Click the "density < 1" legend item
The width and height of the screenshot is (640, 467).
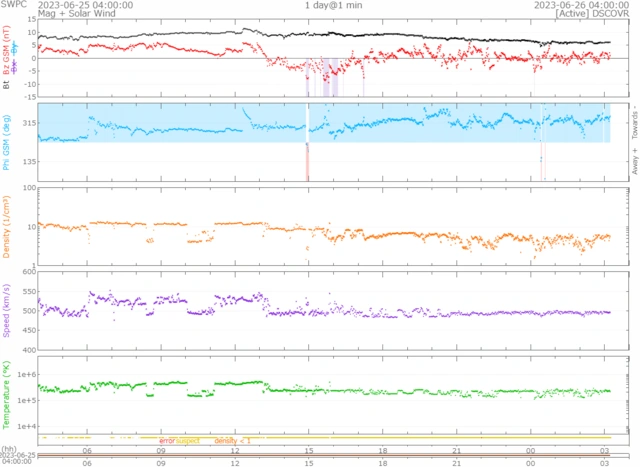pos(232,441)
